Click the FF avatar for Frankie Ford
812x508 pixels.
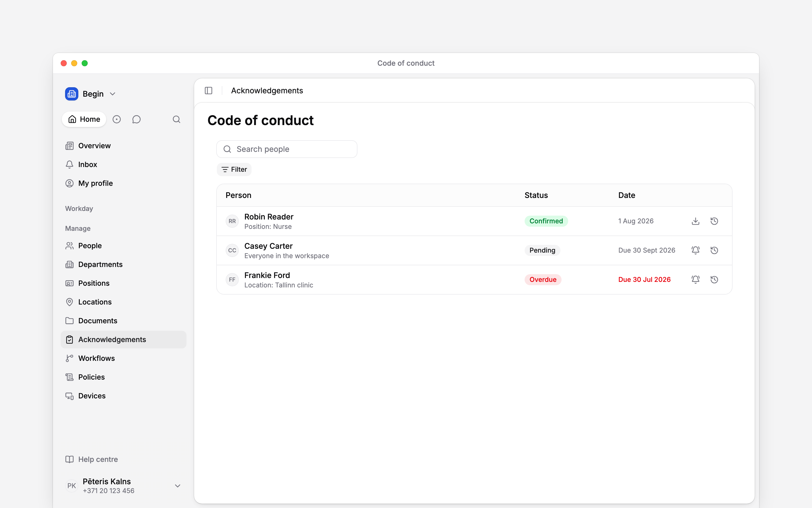point(232,279)
